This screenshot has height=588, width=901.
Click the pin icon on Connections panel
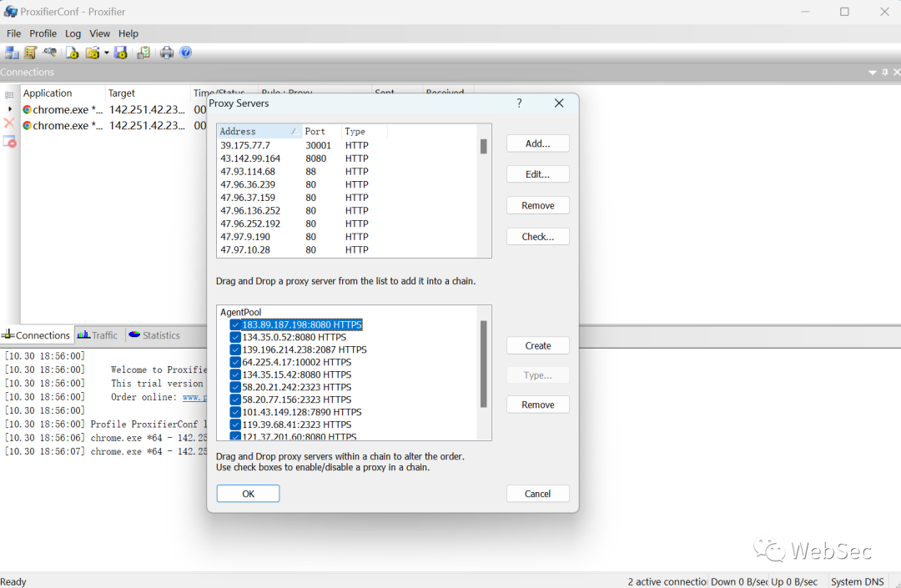tap(885, 72)
